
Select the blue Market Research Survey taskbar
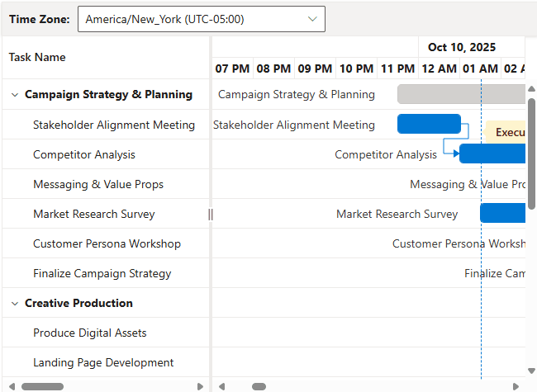point(502,213)
